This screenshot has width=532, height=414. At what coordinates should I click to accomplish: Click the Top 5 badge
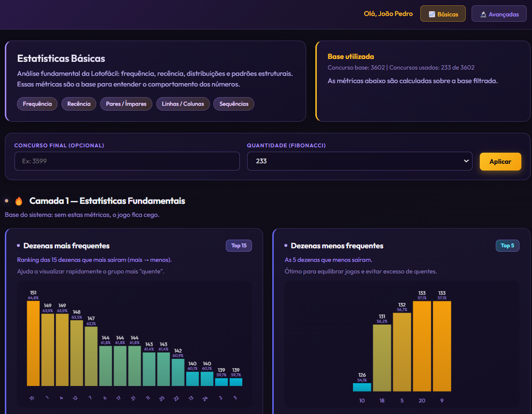coord(507,246)
